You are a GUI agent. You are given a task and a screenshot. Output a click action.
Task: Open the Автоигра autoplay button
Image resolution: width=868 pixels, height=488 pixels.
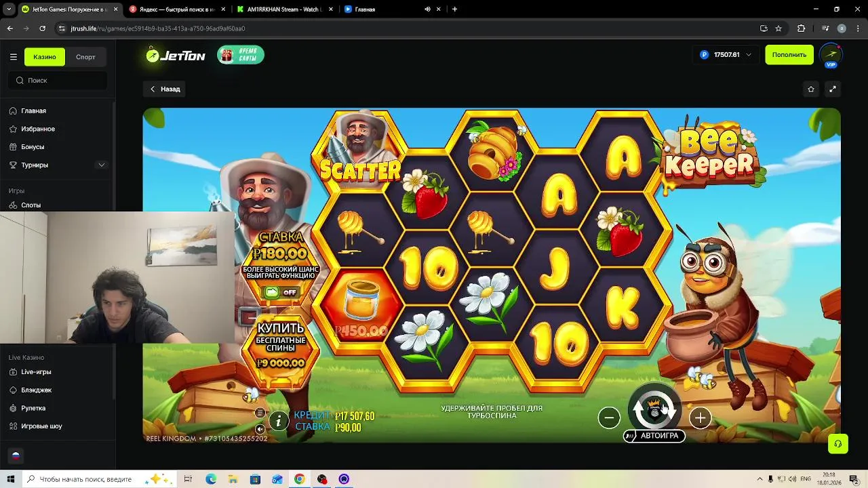pyautogui.click(x=654, y=436)
